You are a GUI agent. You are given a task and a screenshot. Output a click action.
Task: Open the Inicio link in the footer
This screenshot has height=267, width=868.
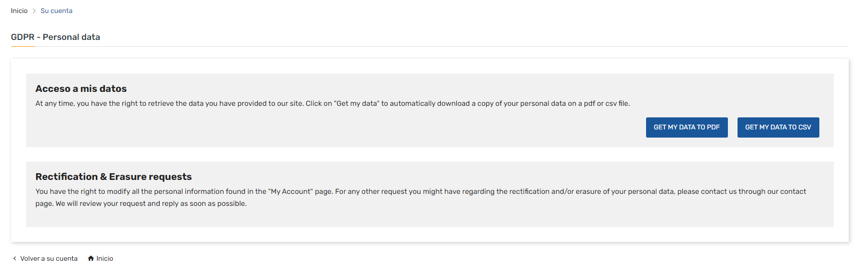point(104,258)
